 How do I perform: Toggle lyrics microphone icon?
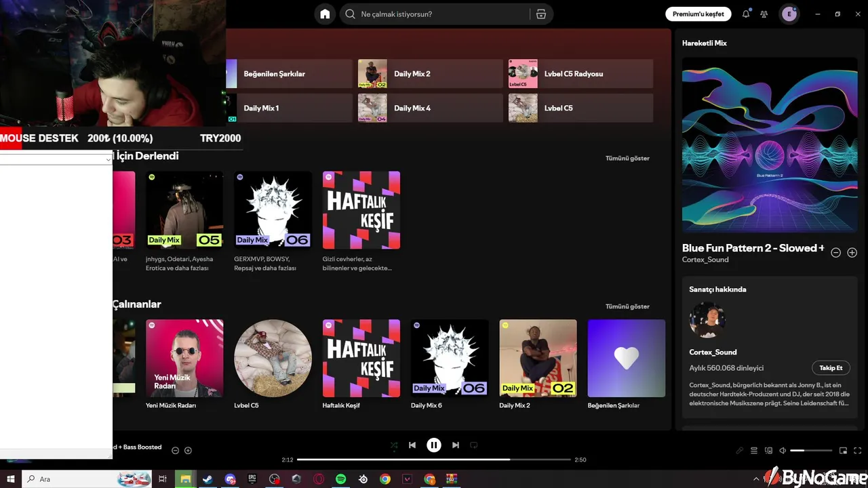point(739,451)
